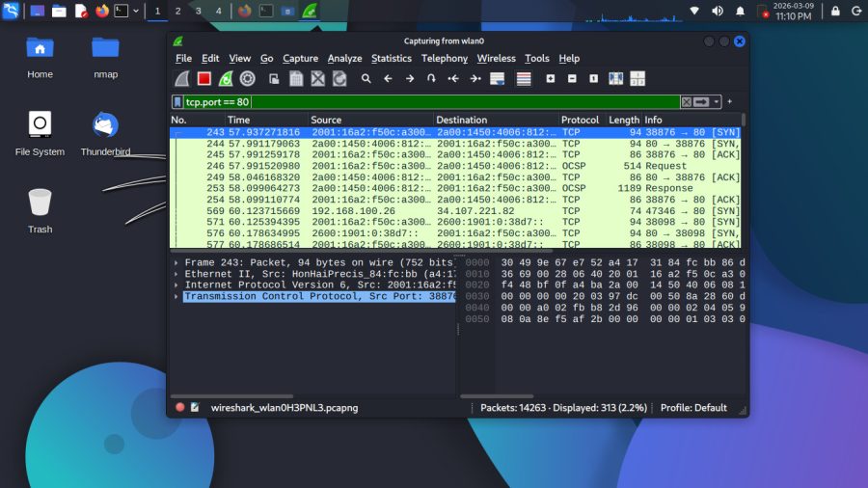
Task: Click the expert information status icon
Action: (179, 408)
